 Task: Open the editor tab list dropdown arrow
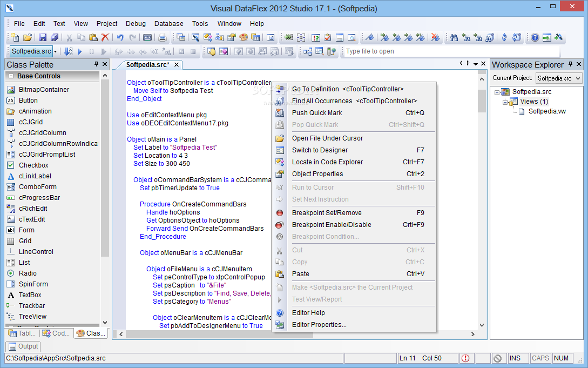tap(476, 64)
